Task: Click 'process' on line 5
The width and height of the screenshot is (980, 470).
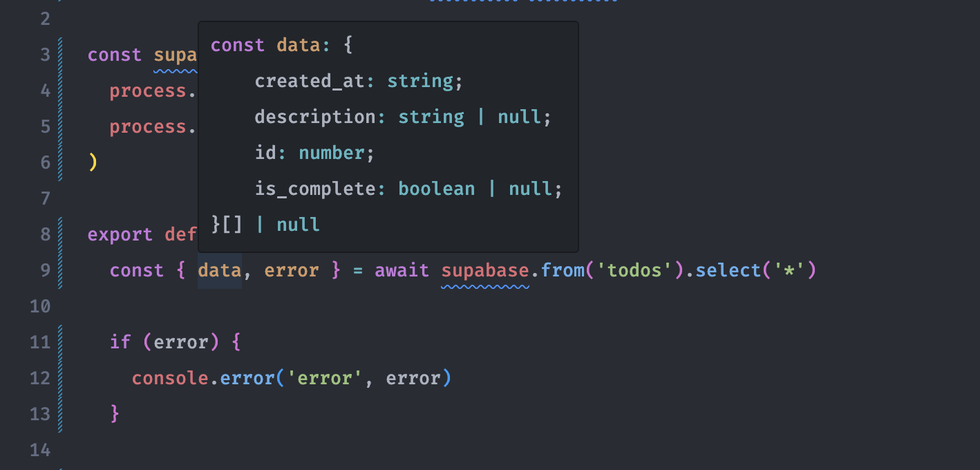Action: tap(148, 126)
